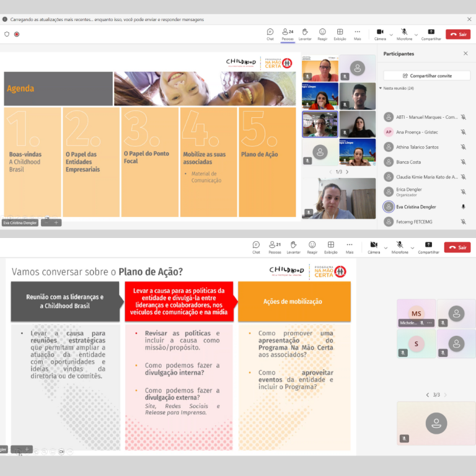Click muted mic icon beside Bianca Costa
Screen dimensions: 476x476
(x=463, y=162)
